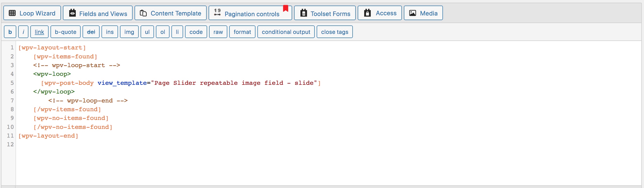This screenshot has width=644, height=188.
Task: Insert a link using the link button
Action: (39, 32)
